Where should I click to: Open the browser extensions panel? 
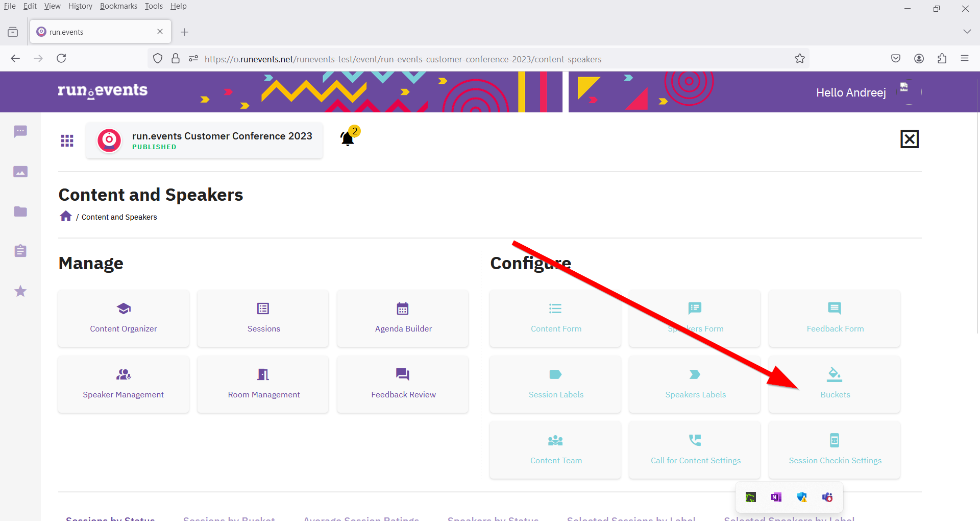pos(942,59)
